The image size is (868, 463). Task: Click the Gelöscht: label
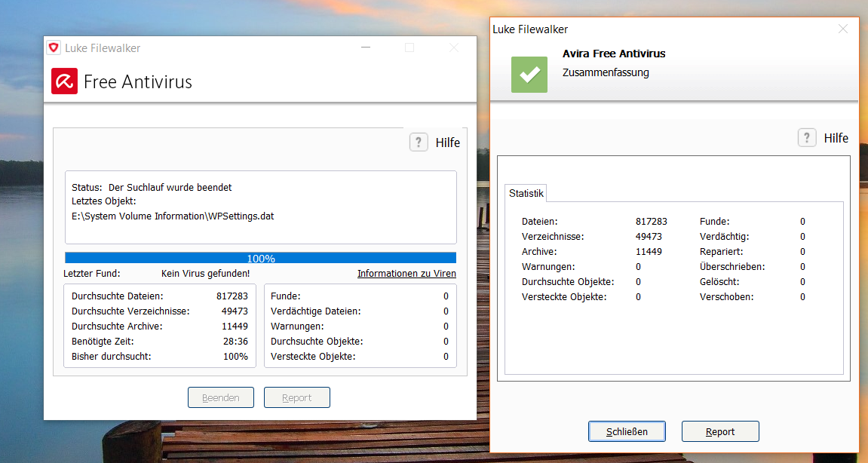point(719,282)
